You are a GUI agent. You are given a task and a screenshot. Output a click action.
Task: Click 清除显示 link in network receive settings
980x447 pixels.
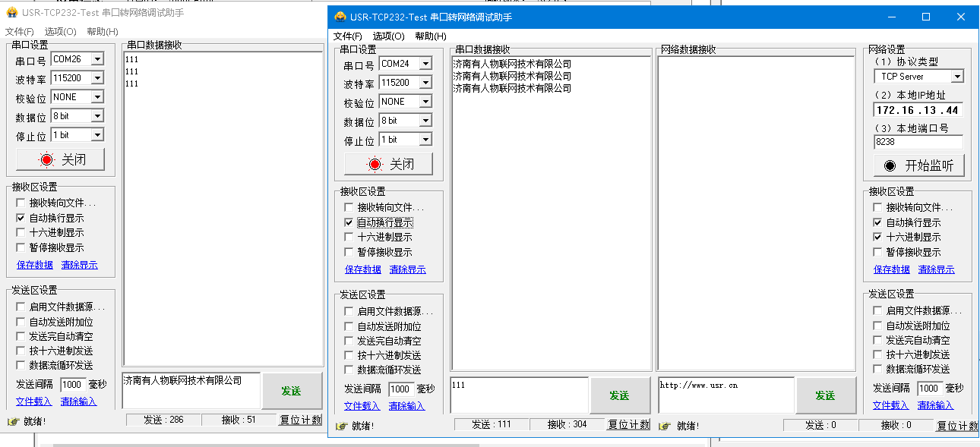936,269
